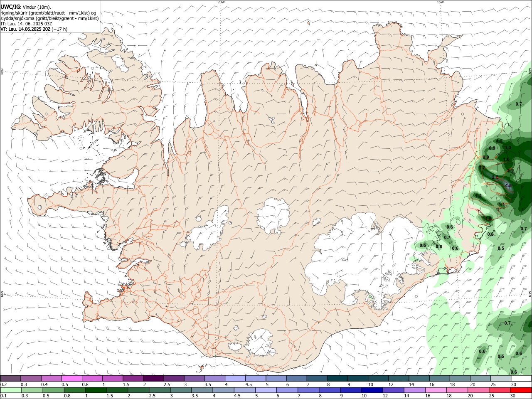
Task: Click the 0.2 swatch in upper legend row
Action: pyautogui.click(x=10, y=378)
